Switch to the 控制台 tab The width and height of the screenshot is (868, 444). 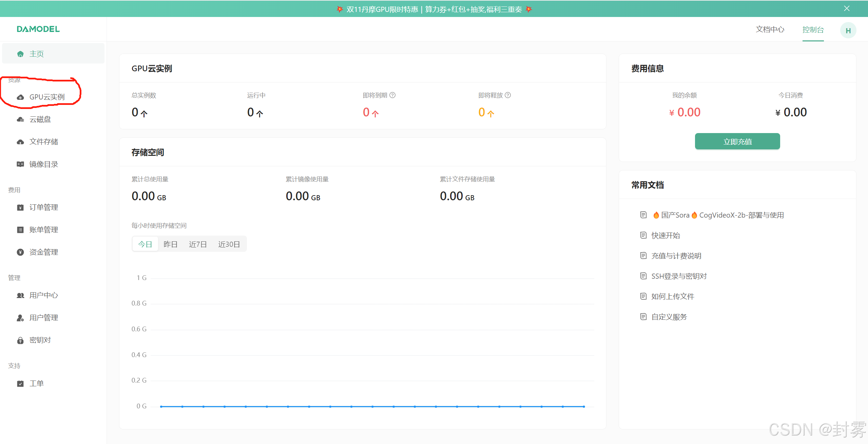click(813, 30)
